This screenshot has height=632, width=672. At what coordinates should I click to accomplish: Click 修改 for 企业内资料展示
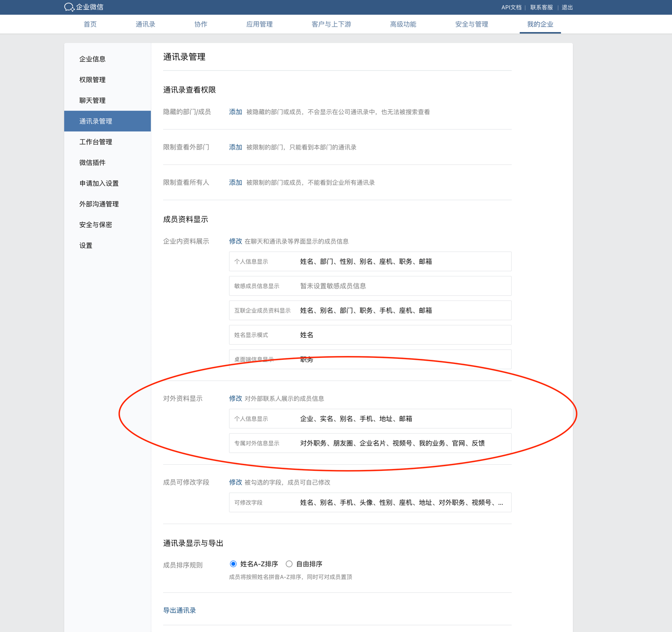click(236, 241)
